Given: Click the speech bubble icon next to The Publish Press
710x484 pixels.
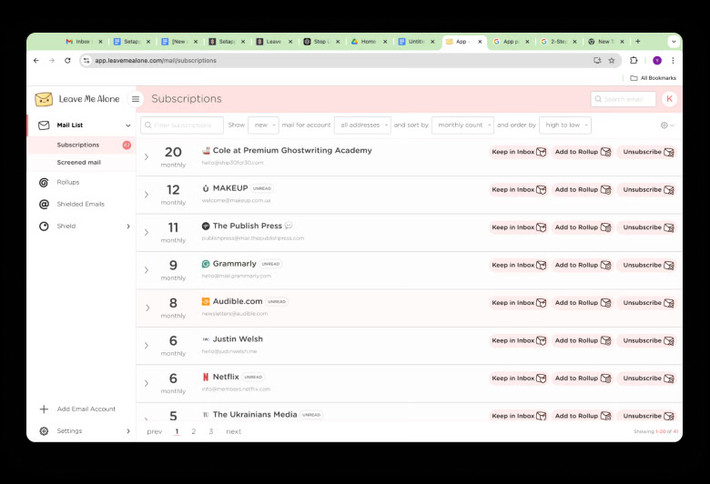Looking at the screenshot, I should coord(288,225).
